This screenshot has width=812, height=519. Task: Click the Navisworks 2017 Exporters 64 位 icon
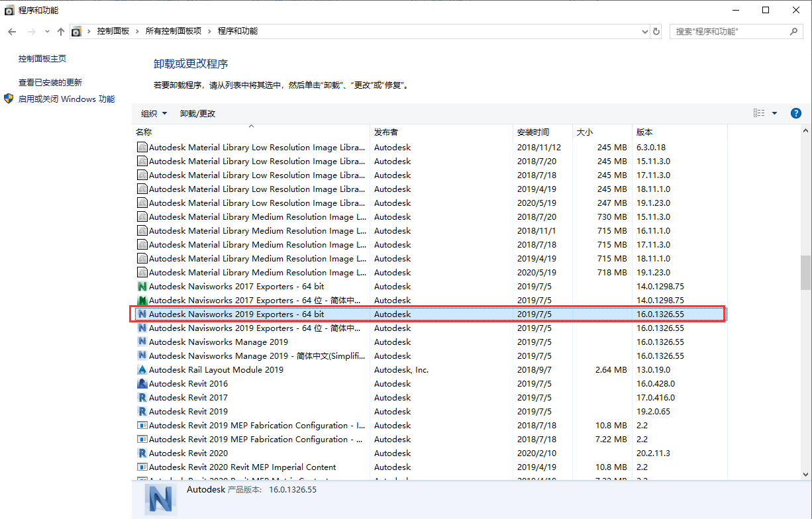click(x=142, y=301)
